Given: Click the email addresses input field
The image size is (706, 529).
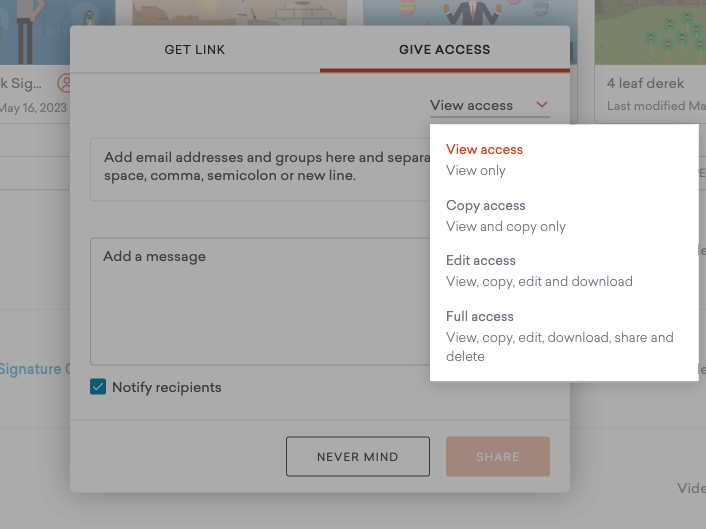Looking at the screenshot, I should [x=260, y=170].
